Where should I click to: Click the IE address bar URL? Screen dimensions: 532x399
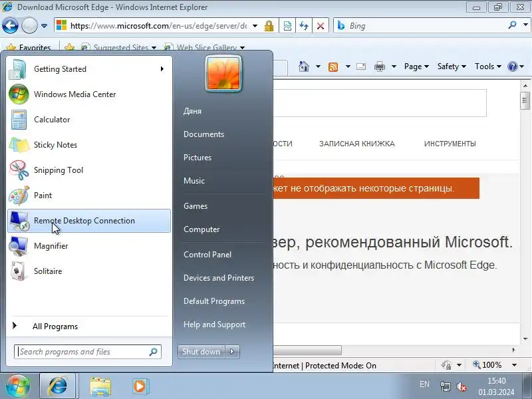pyautogui.click(x=158, y=26)
